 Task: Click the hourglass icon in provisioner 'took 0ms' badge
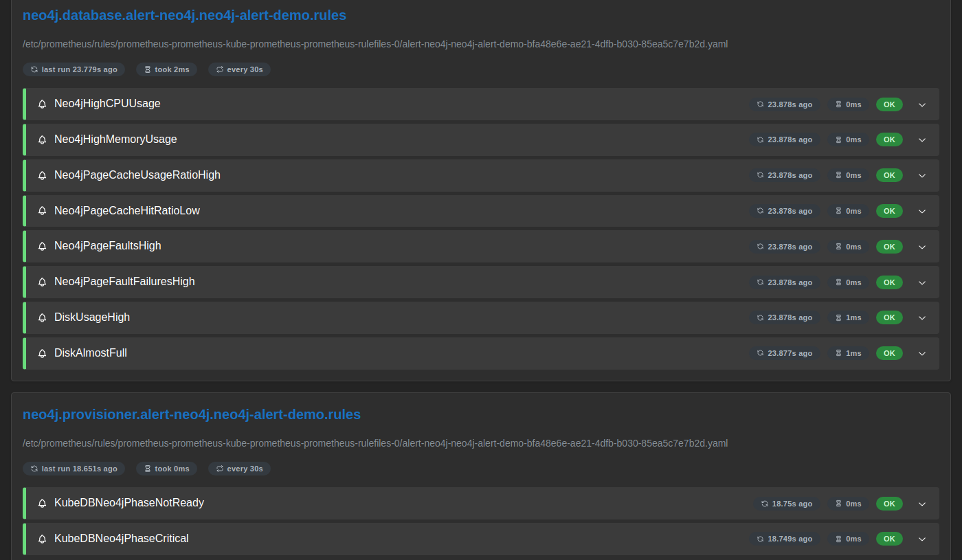(x=148, y=469)
